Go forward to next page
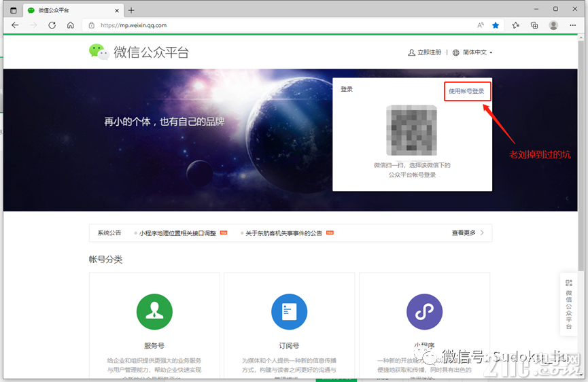The width and height of the screenshot is (588, 382). [x=34, y=25]
